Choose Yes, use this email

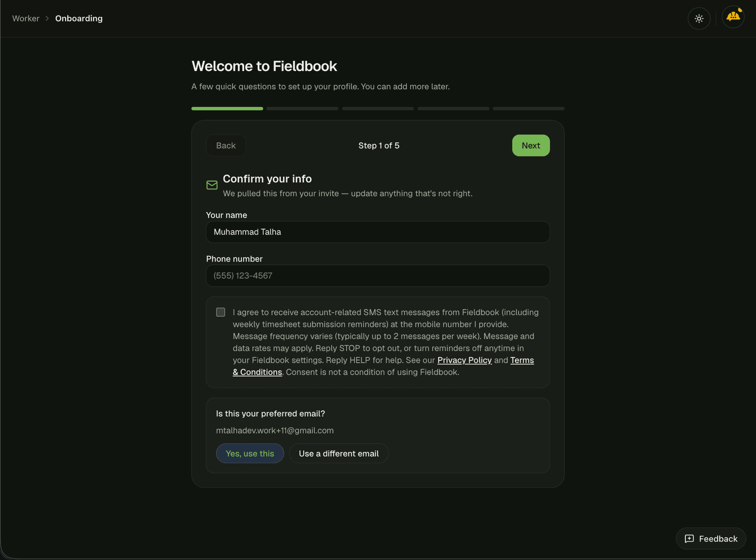[x=250, y=453]
